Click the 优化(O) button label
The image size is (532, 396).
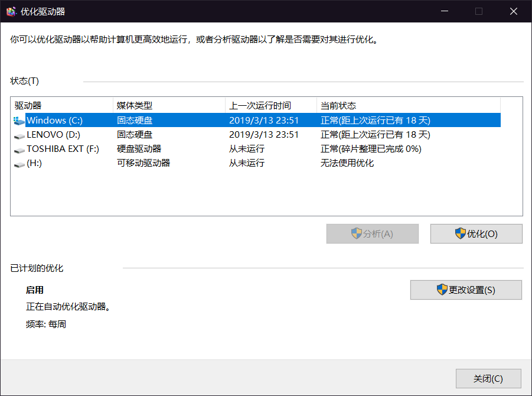click(482, 233)
